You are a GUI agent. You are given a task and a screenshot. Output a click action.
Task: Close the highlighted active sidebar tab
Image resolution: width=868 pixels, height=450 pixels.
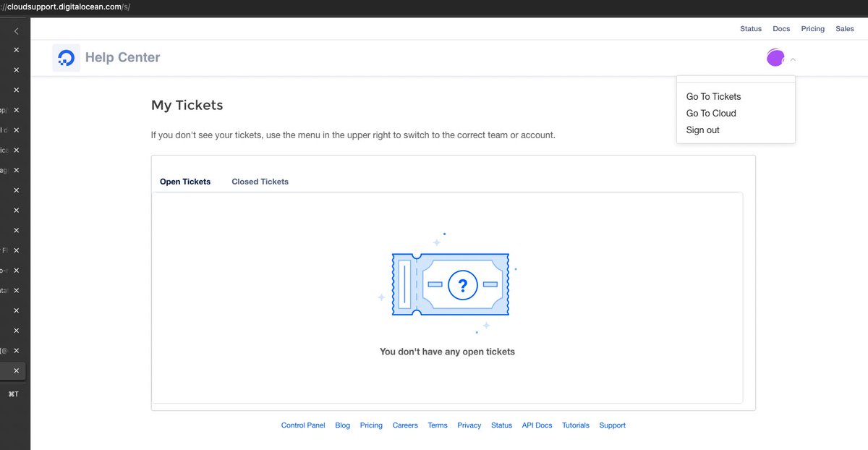click(16, 370)
